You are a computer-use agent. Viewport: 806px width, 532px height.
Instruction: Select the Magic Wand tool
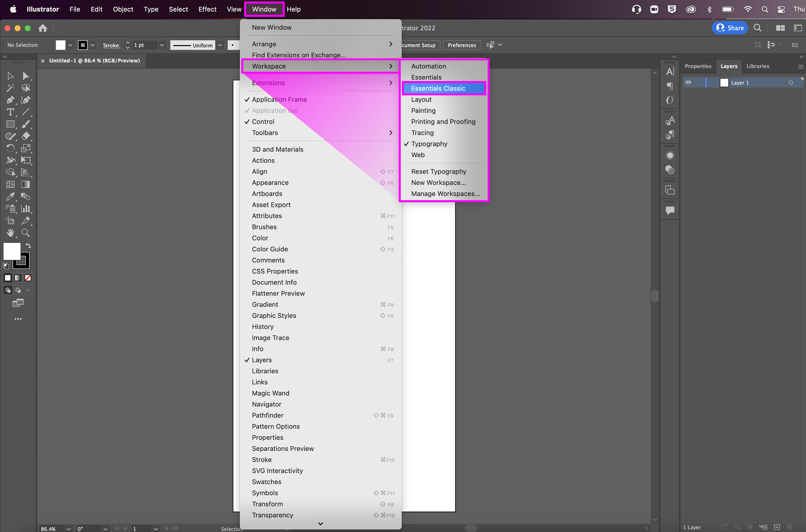pyautogui.click(x=10, y=88)
